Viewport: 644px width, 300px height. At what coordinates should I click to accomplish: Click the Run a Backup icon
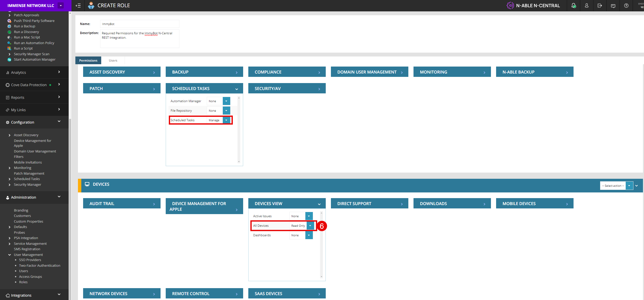[x=9, y=26]
